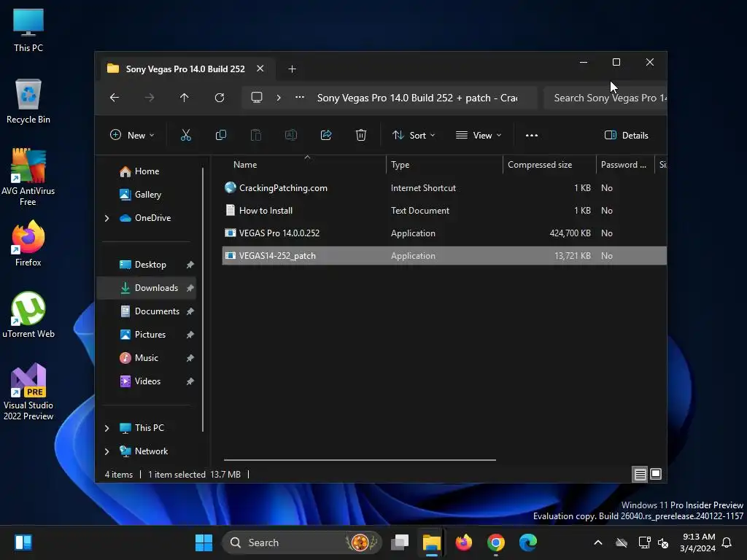747x560 pixels.
Task: Open Widgets panel on taskbar
Action: click(23, 542)
